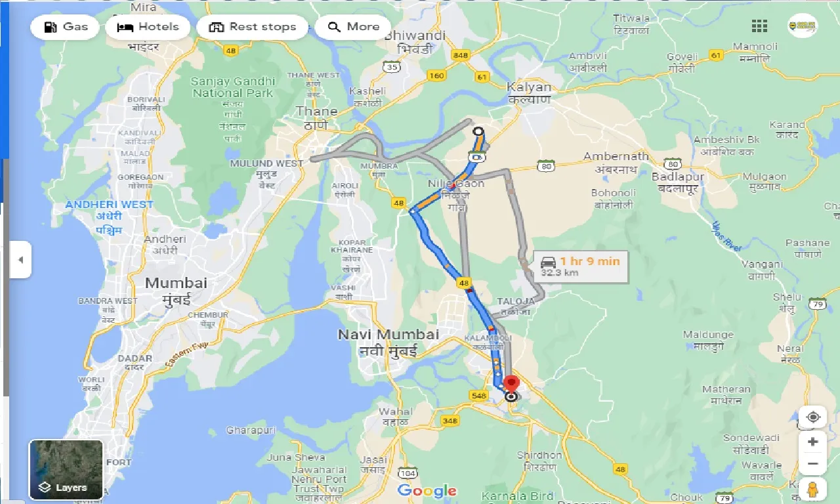Open the More search options chip
The image size is (840, 504).
point(353,27)
